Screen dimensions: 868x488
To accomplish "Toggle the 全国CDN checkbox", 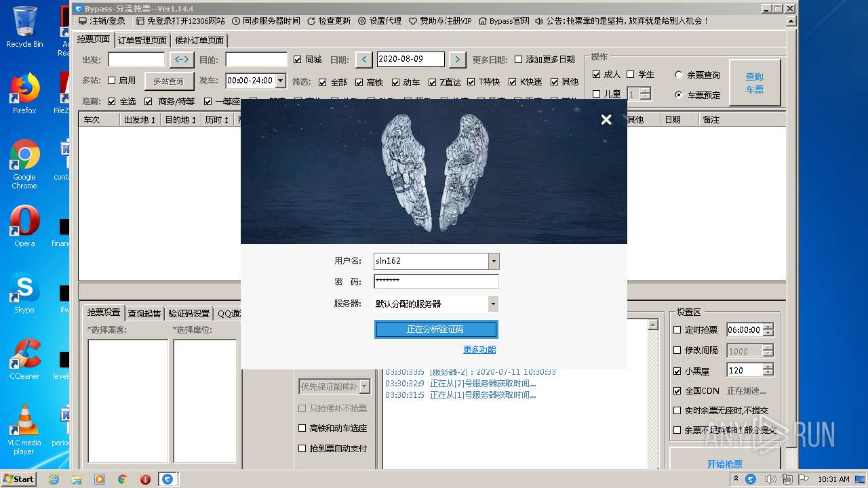I will (677, 391).
